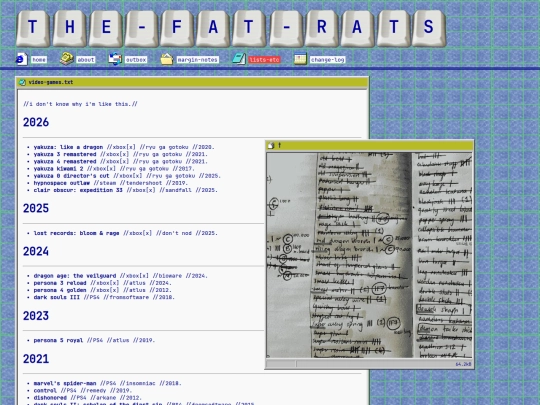The width and height of the screenshot is (540, 405).
Task: Click the margin-notes folder icon
Action: (167, 59)
